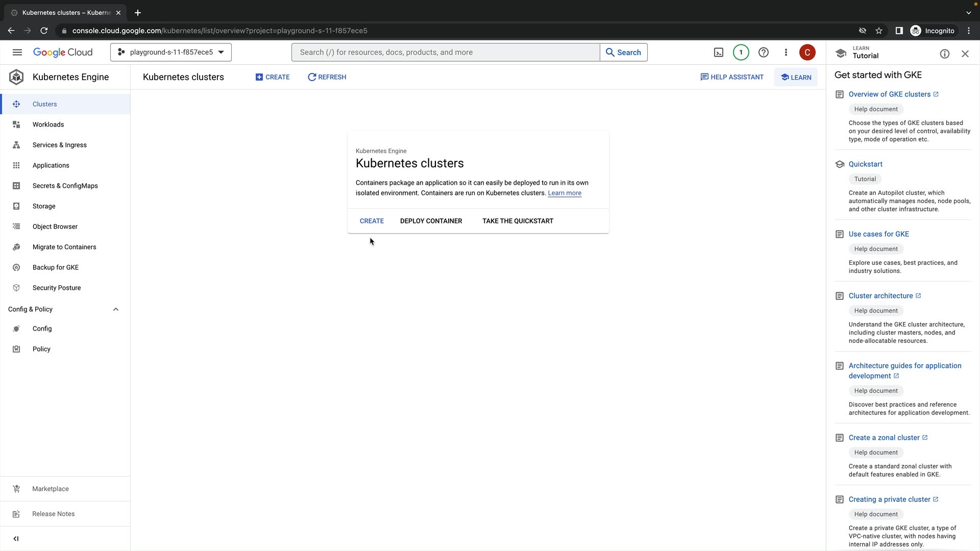Click the Kubernetes Engine hexagon logo
This screenshot has height=551, width=980.
(x=16, y=77)
